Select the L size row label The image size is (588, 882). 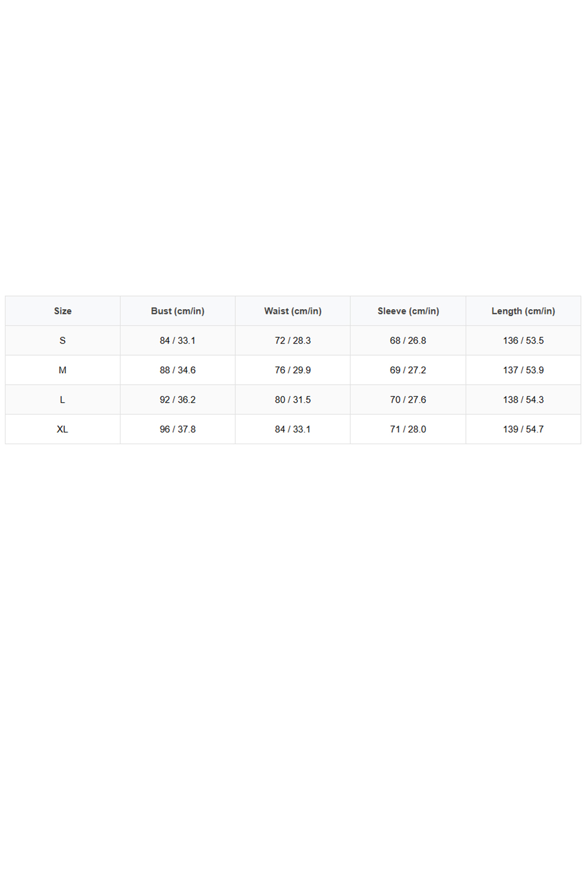click(63, 399)
